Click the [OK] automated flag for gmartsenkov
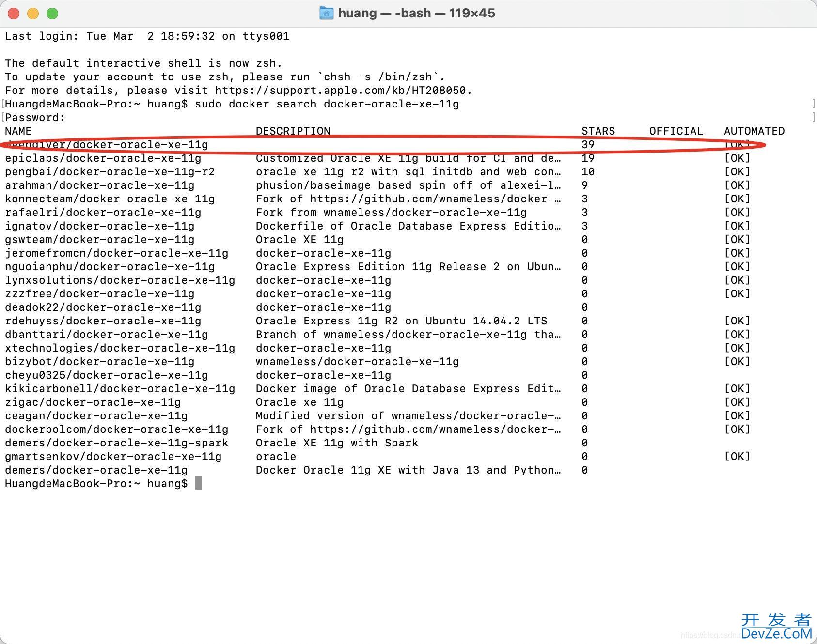Image resolution: width=817 pixels, height=644 pixels. [x=738, y=456]
